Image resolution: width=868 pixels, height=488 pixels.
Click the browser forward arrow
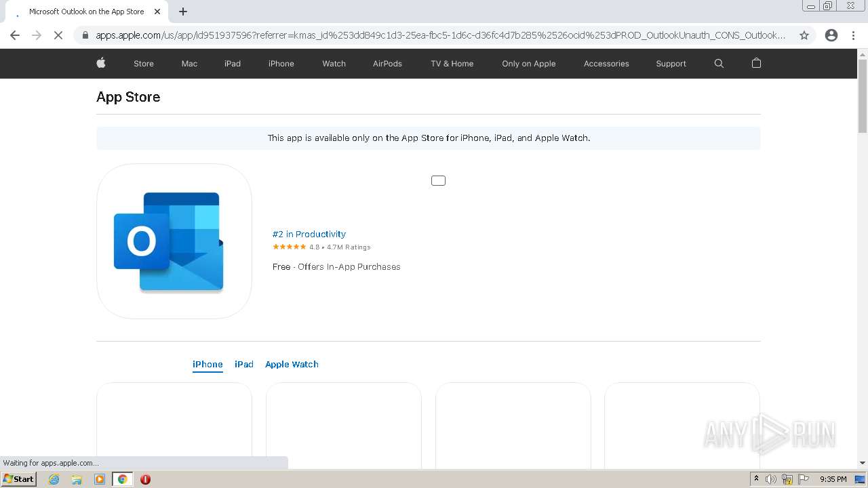pyautogui.click(x=37, y=35)
